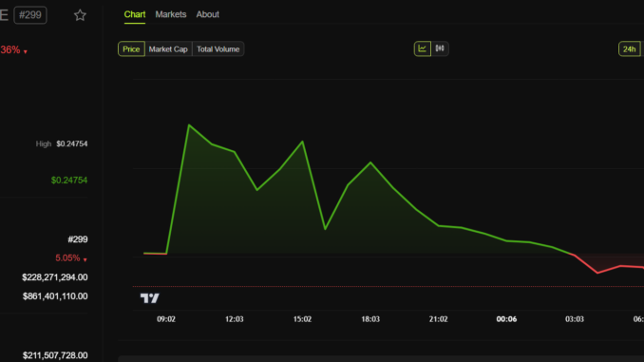Click the TradingView logo on chart

[149, 298]
